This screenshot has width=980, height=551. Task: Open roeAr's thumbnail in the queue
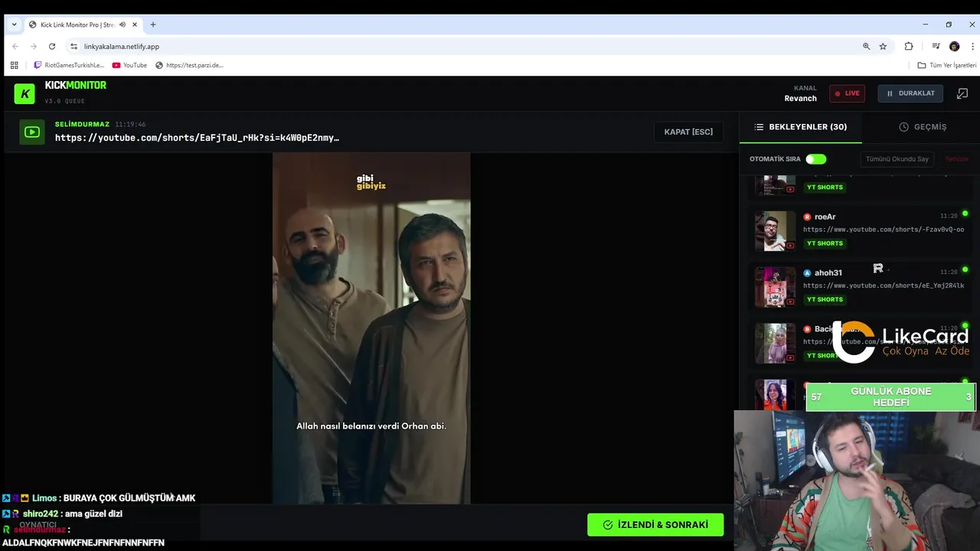[775, 230]
